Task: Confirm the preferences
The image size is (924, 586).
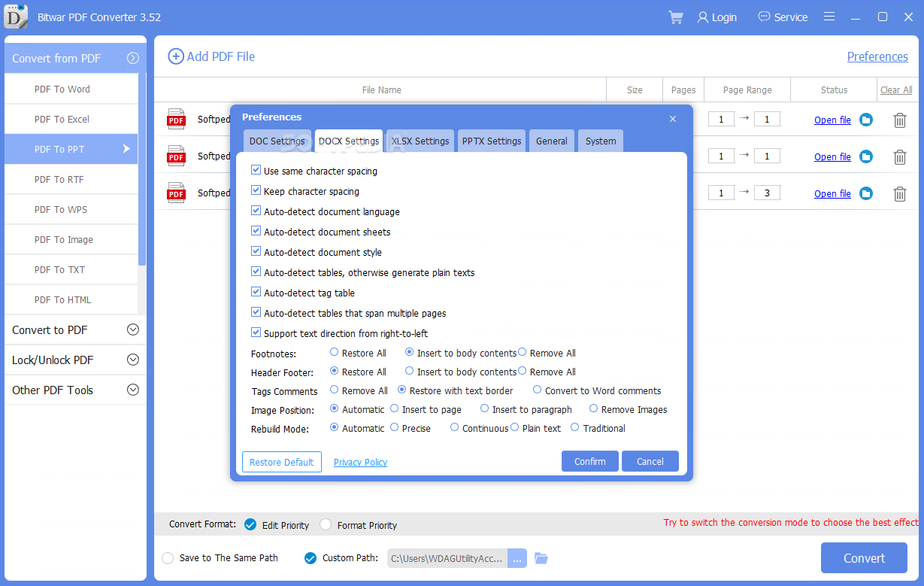Action: click(590, 461)
